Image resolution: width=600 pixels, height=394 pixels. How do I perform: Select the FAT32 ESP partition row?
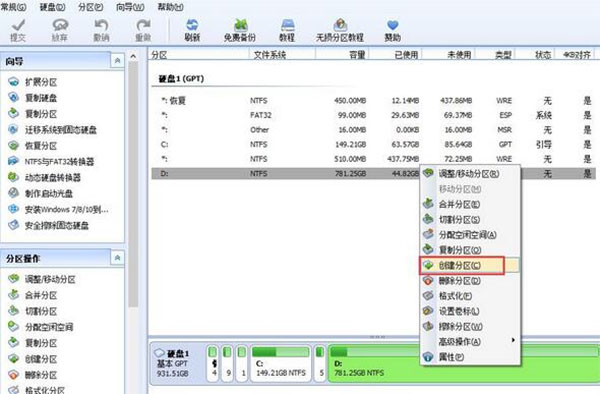click(x=373, y=115)
